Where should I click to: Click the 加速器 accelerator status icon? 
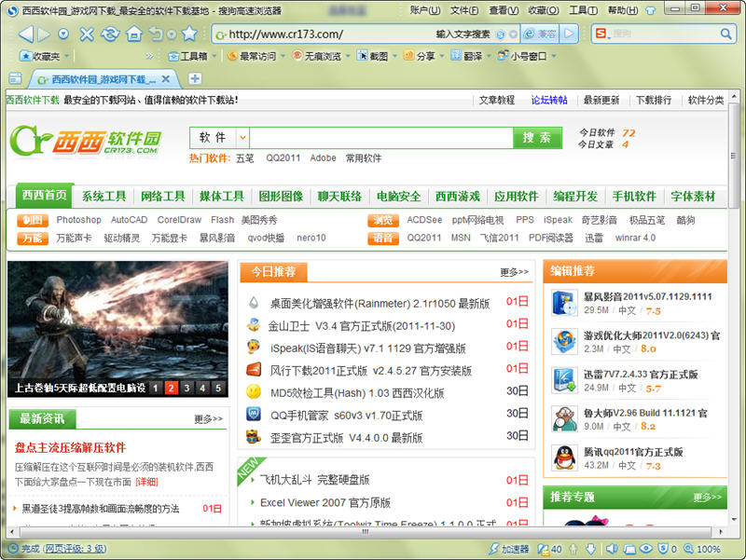tap(509, 549)
